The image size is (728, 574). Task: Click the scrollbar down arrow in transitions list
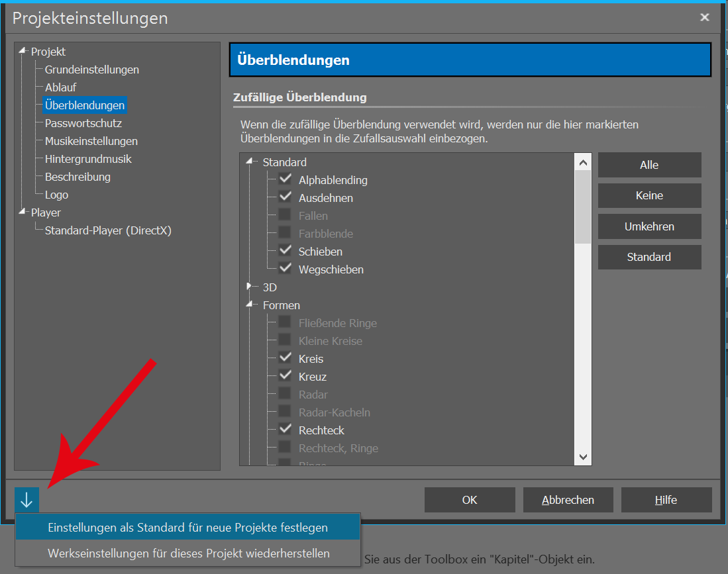[x=583, y=457]
